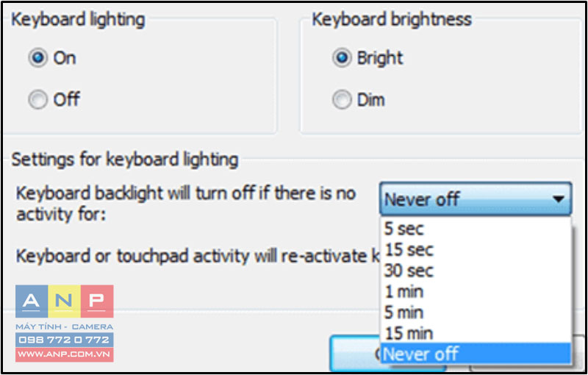
Task: Select 30 sec timeout option
Action: coord(476,271)
